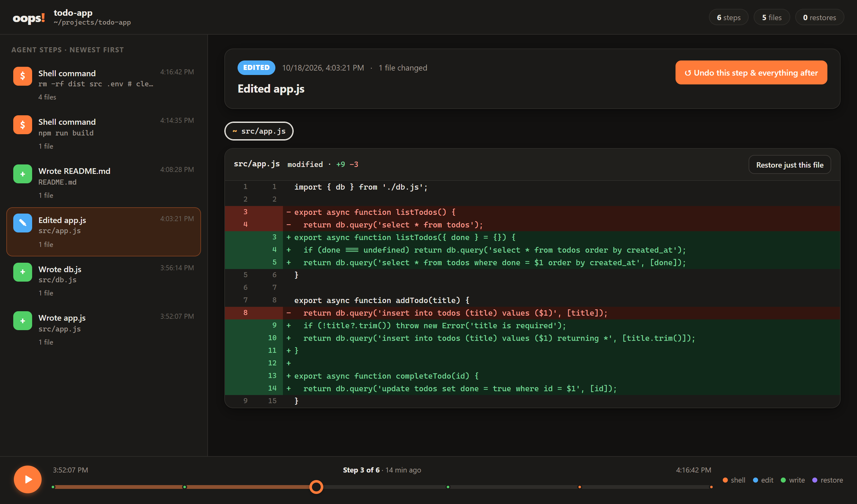Screen dimensions: 857x504
Task: Click the Wrote README.md plus icon
Action: point(22,174)
